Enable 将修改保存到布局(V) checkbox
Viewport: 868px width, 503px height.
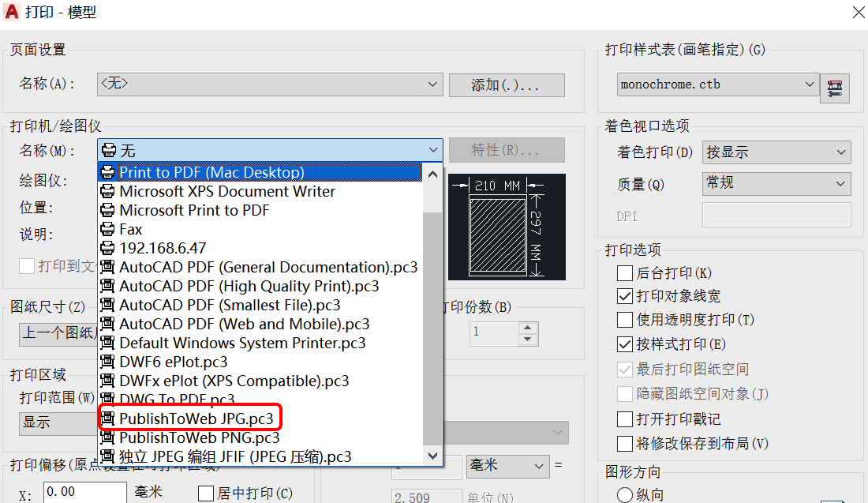tap(625, 443)
